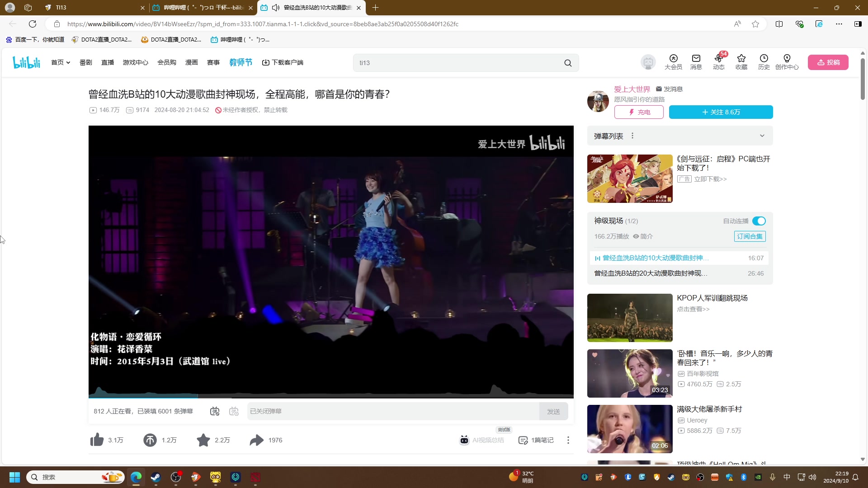868x488 pixels.
Task: Open the KPOP人军训翻跳现场 thumbnail
Action: [x=630, y=318]
